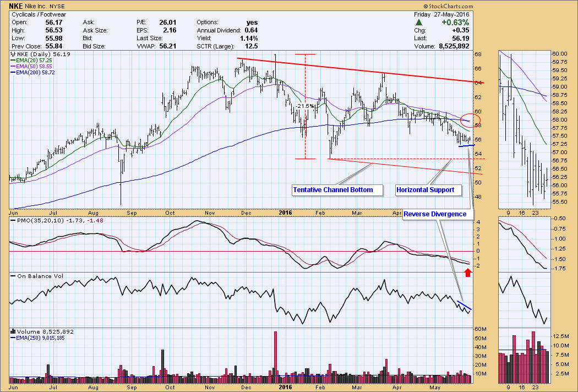Click the red up arrow in PMO panel
Viewport: 578px width, 392px height.
tap(468, 273)
